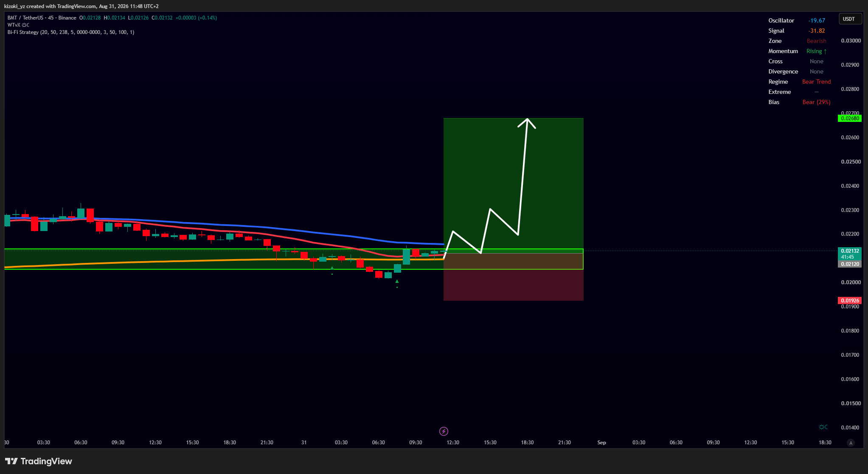Image resolution: width=868 pixels, height=474 pixels.
Task: Click the green 0.02680 take-profit price label
Action: coord(850,118)
